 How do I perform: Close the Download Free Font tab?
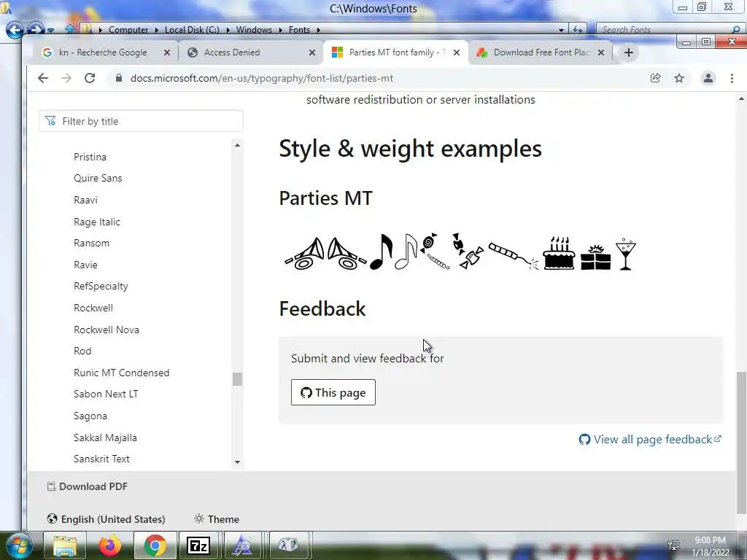[x=601, y=52]
